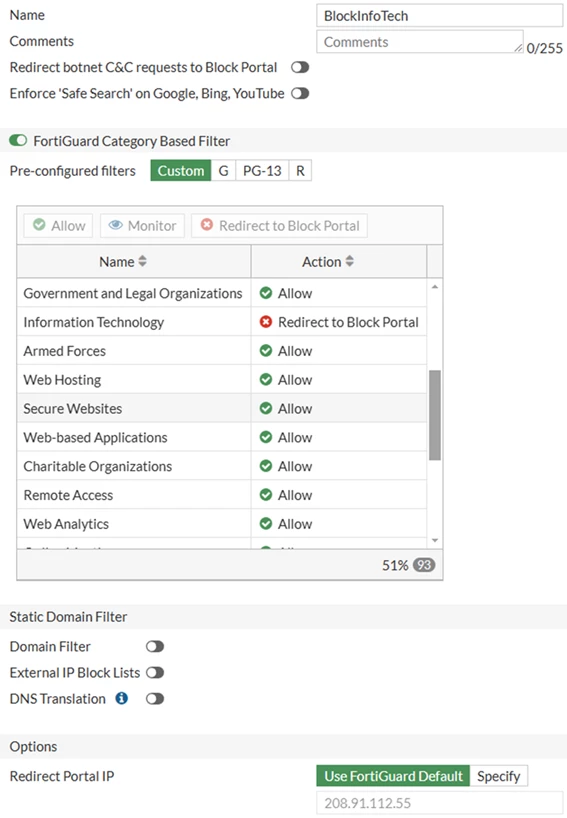Select Charitable Organizations category row
This screenshot has height=818, width=567.
(x=222, y=466)
